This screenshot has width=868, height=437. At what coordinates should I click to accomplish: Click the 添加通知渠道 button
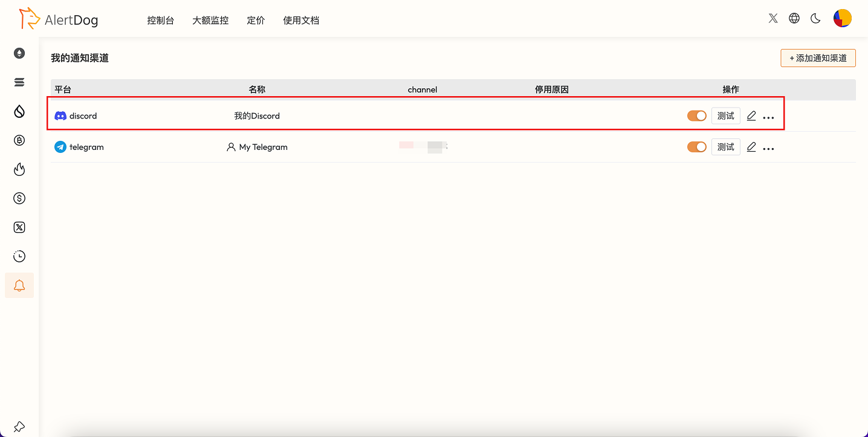817,57
